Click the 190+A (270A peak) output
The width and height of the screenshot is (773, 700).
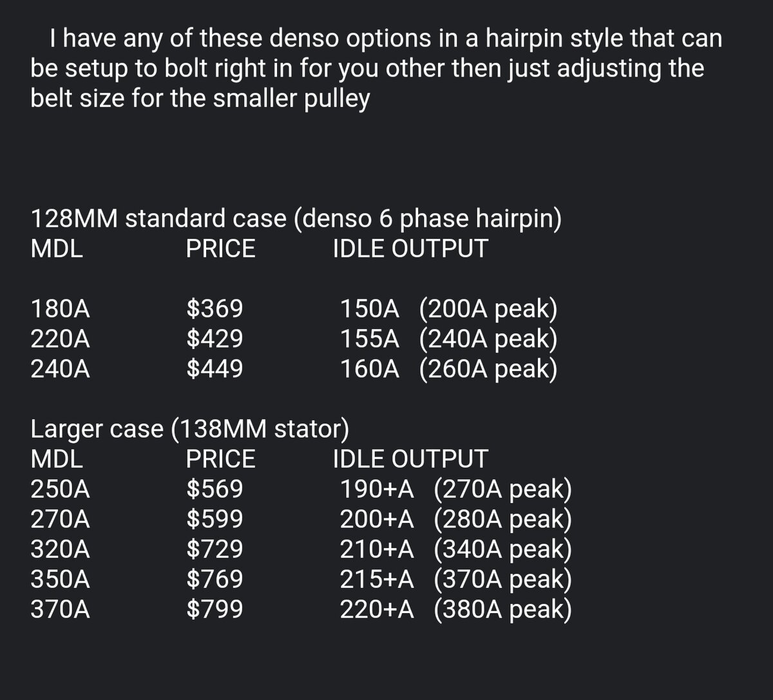pos(455,489)
